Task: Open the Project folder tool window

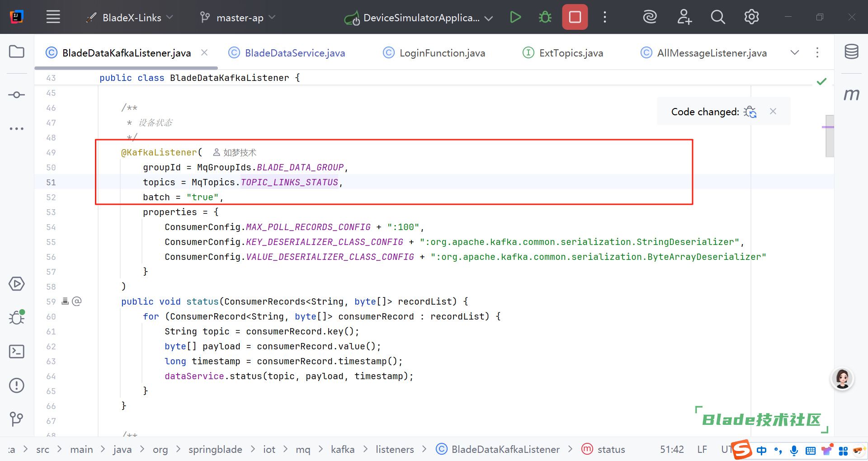Action: click(x=17, y=52)
